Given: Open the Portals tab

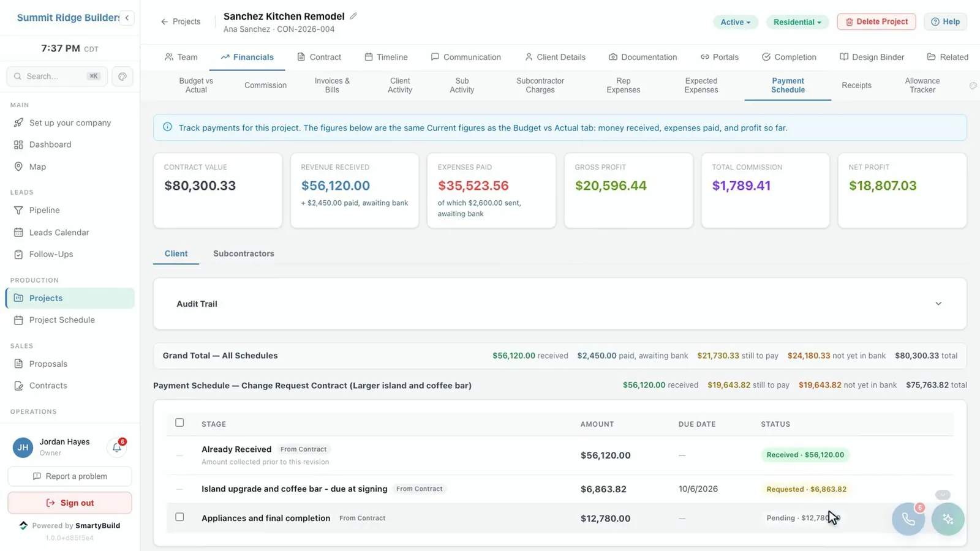Looking at the screenshot, I should (x=720, y=57).
